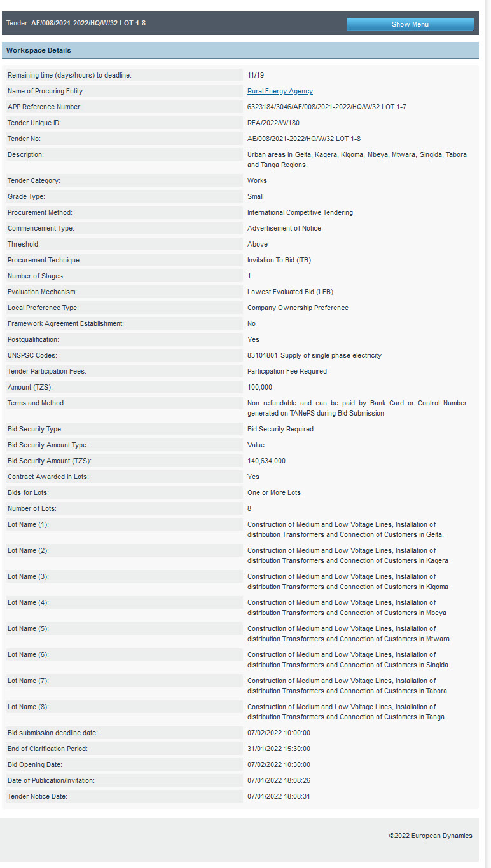Click the Procurement Method value International Competitive Tendering
The width and height of the screenshot is (491, 868).
pyautogui.click(x=300, y=213)
